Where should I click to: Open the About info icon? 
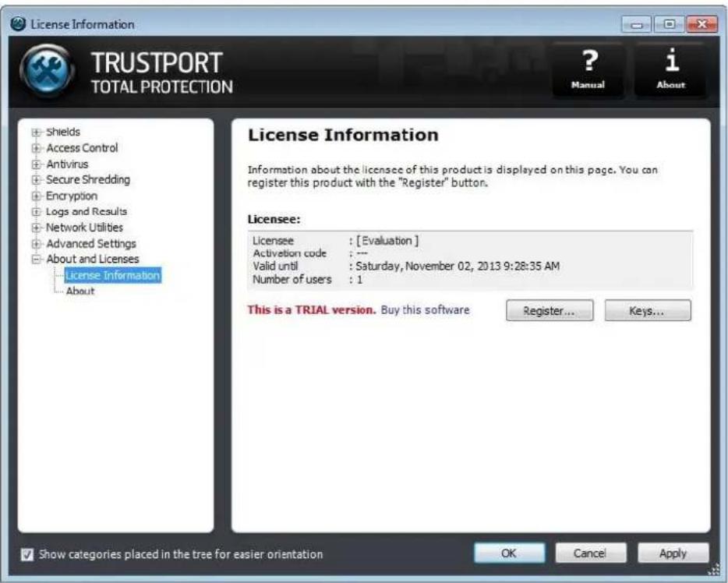click(x=670, y=69)
